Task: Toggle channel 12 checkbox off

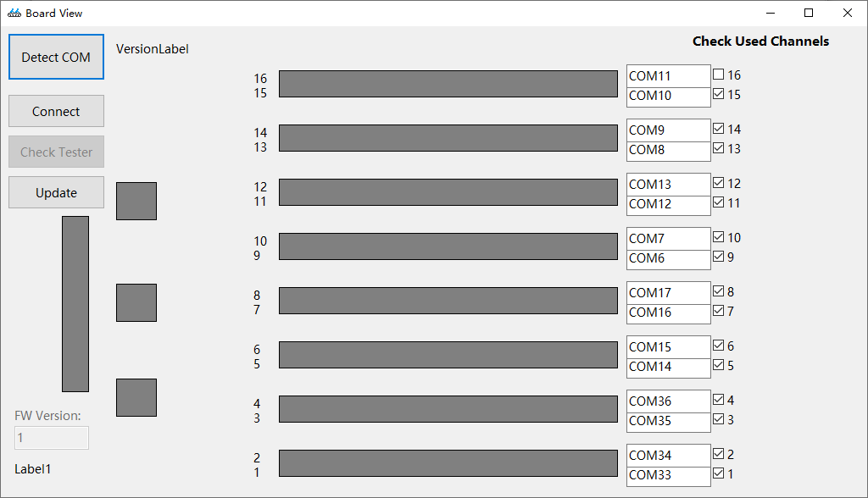Action: (719, 183)
